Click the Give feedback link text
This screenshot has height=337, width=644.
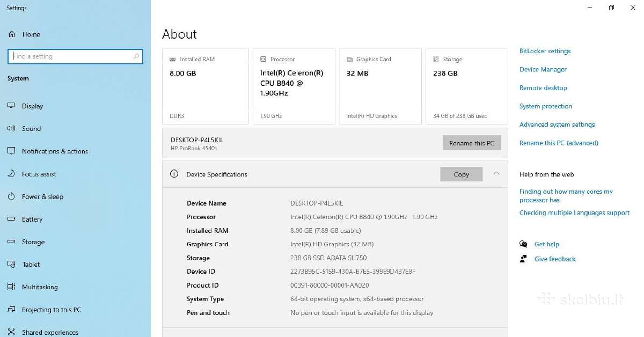pyautogui.click(x=555, y=259)
